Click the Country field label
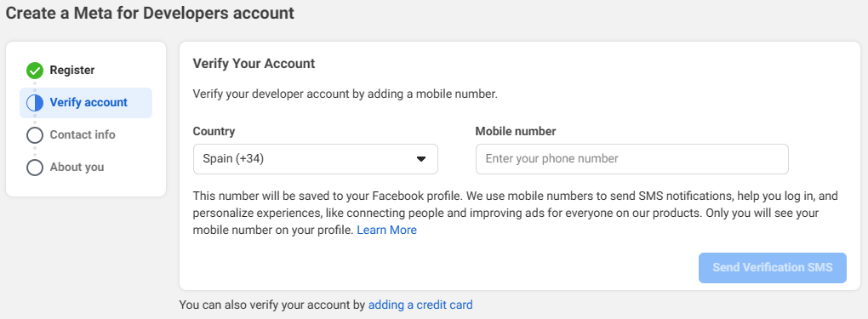The width and height of the screenshot is (868, 319). (x=214, y=131)
